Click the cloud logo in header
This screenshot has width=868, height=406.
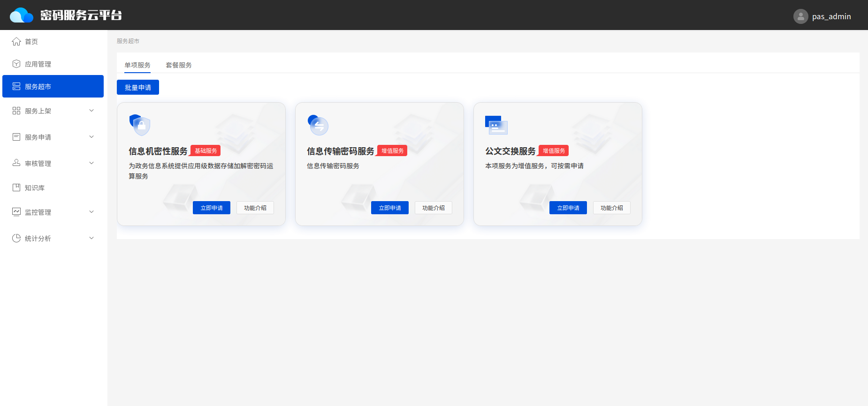pos(22,15)
